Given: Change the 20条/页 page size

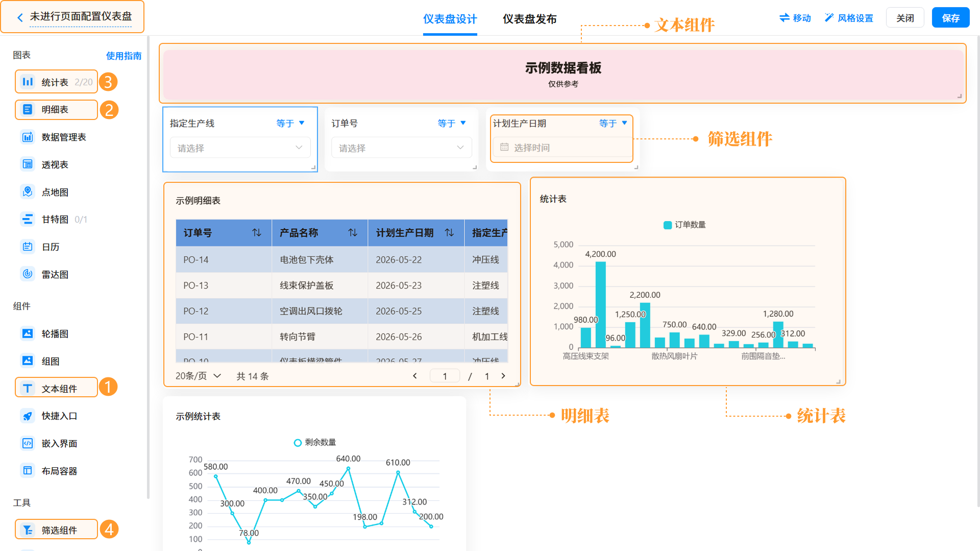Looking at the screenshot, I should coord(198,376).
